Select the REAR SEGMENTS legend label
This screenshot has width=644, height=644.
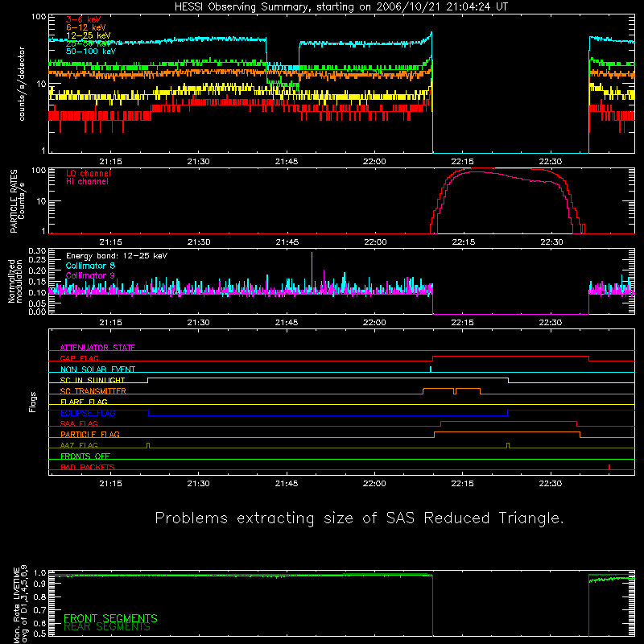107,627
